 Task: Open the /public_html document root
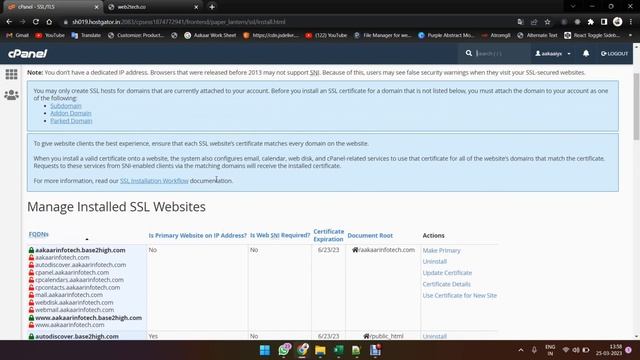pos(383,336)
